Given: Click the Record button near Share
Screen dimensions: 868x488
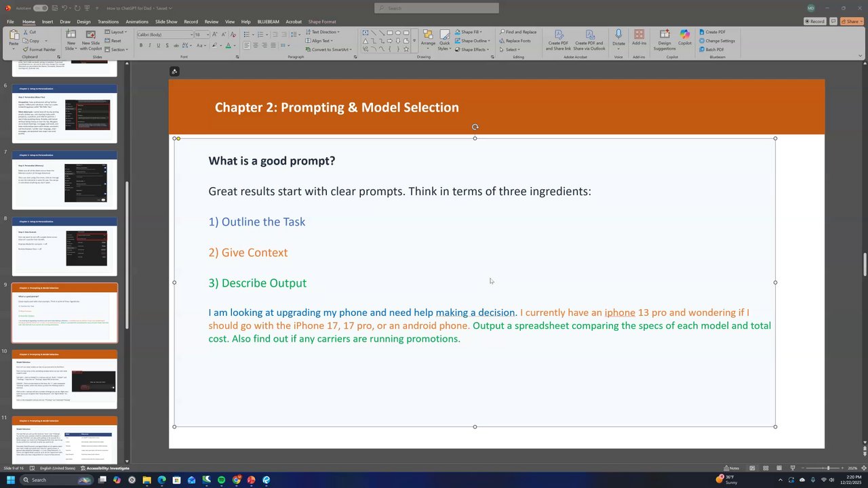Looking at the screenshot, I should pyautogui.click(x=814, y=22).
